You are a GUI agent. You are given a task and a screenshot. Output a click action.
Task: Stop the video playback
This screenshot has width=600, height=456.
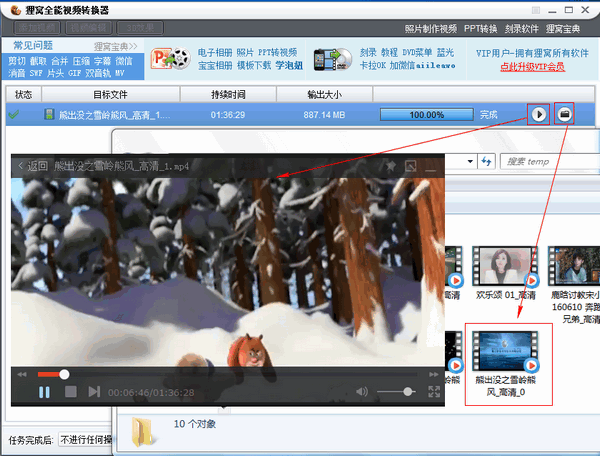[x=71, y=392]
